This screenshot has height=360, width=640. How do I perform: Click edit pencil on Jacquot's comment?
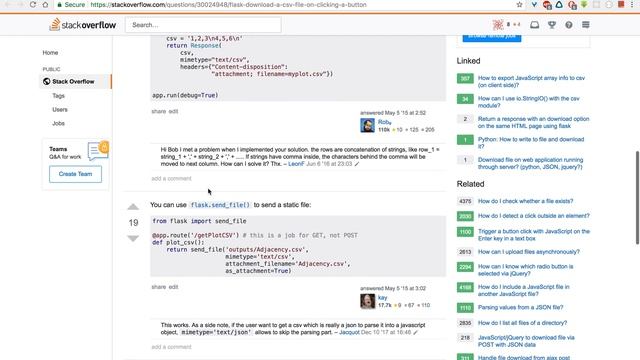(416, 333)
